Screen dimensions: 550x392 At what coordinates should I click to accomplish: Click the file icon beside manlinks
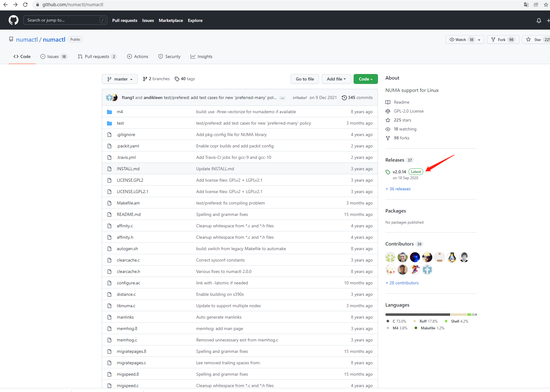[109, 317]
